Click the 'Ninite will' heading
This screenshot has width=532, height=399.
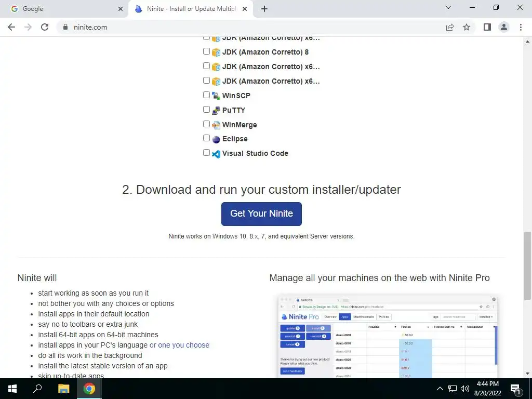pos(37,278)
